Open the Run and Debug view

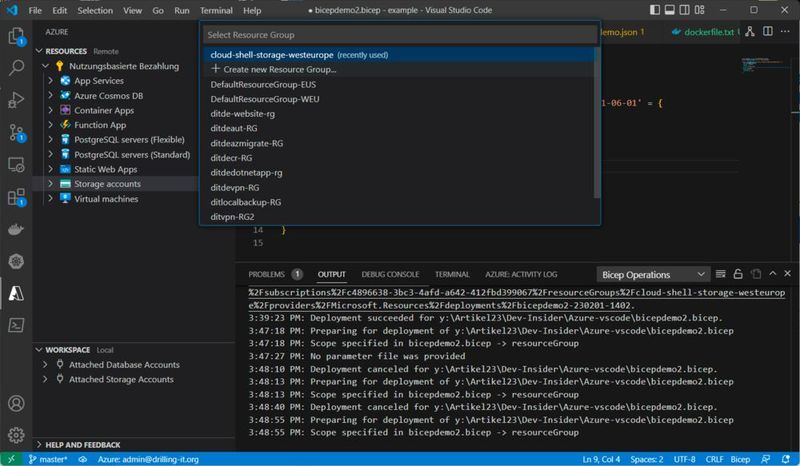tap(16, 100)
